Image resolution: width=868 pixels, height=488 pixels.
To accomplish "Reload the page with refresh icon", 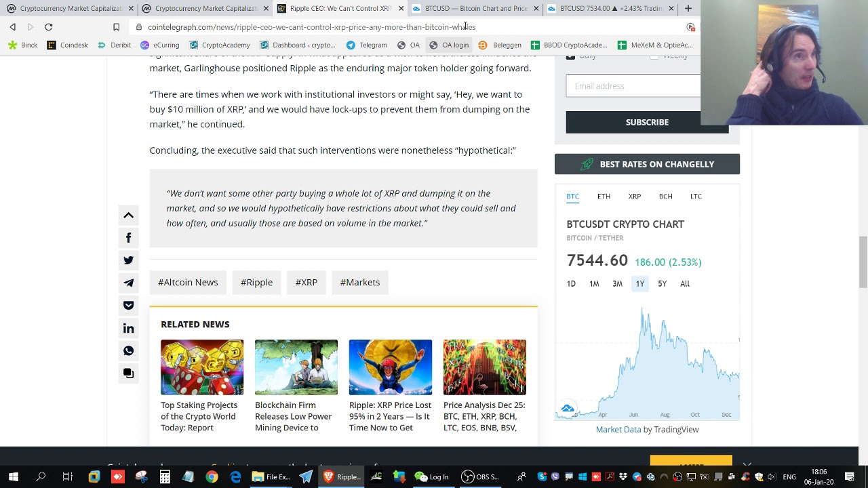I will pyautogui.click(x=49, y=27).
